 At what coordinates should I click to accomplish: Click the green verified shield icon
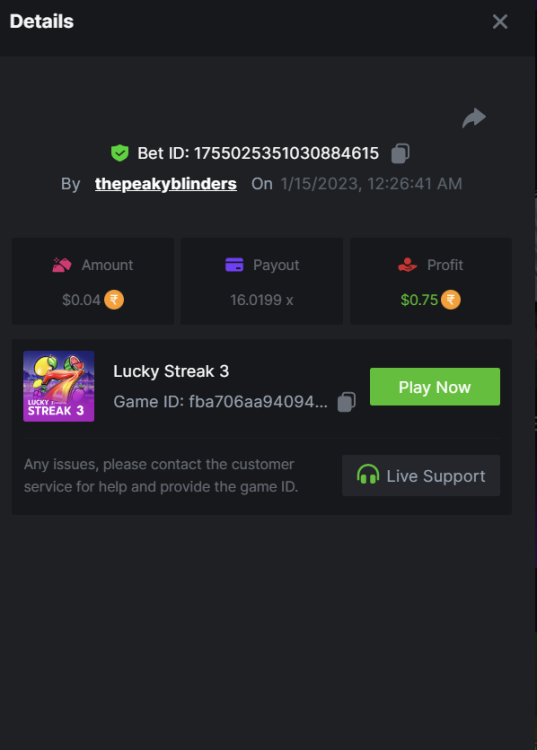click(120, 153)
